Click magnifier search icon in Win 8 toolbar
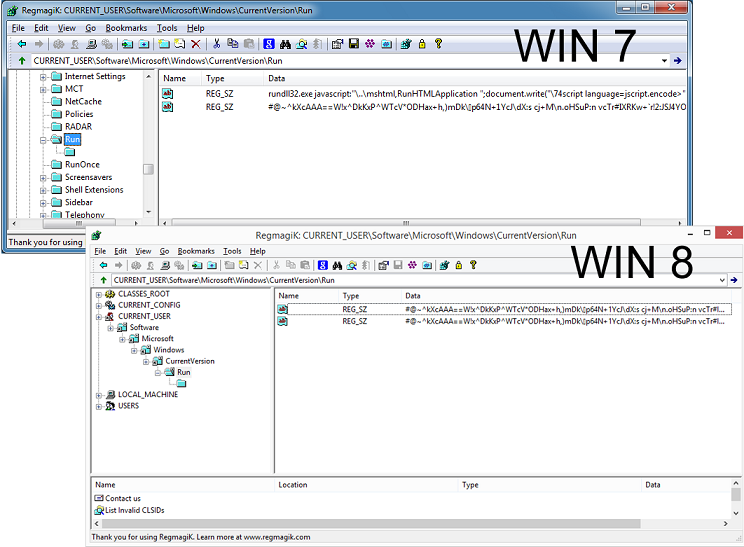 tap(352, 265)
